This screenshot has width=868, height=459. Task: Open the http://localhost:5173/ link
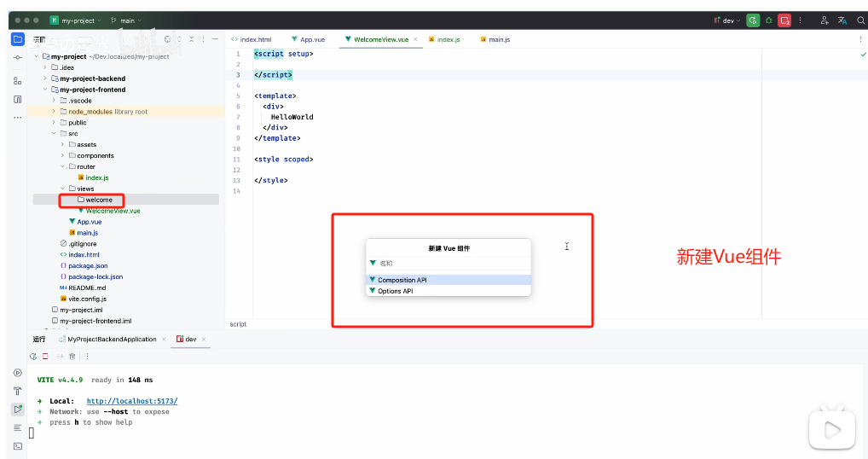(x=132, y=401)
